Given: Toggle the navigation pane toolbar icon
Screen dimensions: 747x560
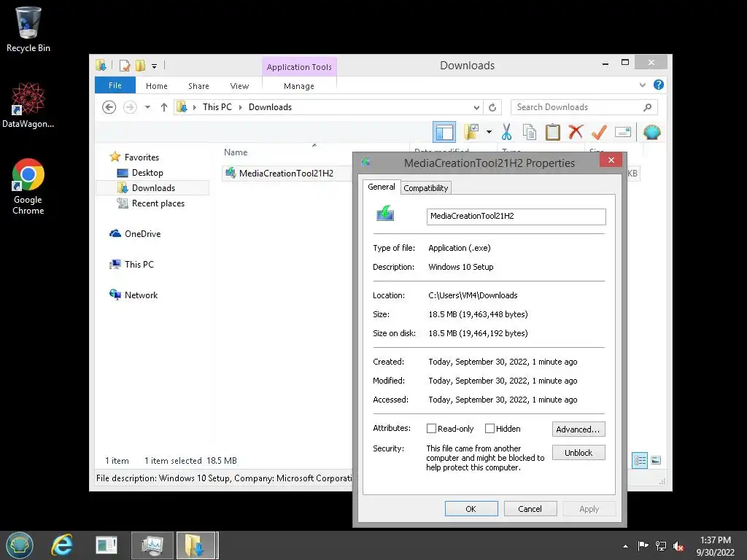Looking at the screenshot, I should point(444,132).
